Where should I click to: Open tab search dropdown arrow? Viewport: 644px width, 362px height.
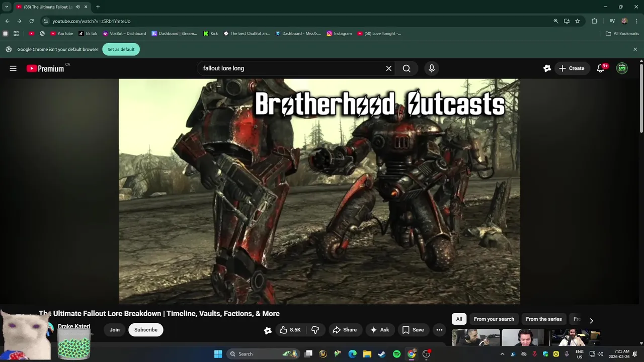coord(7,7)
